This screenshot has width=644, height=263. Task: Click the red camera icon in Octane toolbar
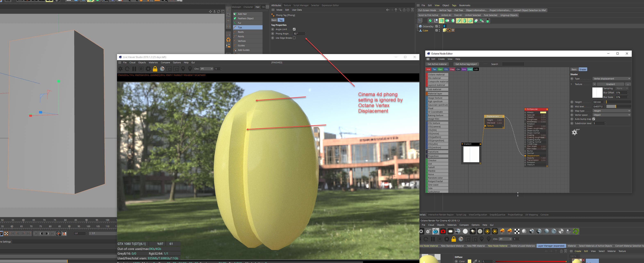pos(443,231)
